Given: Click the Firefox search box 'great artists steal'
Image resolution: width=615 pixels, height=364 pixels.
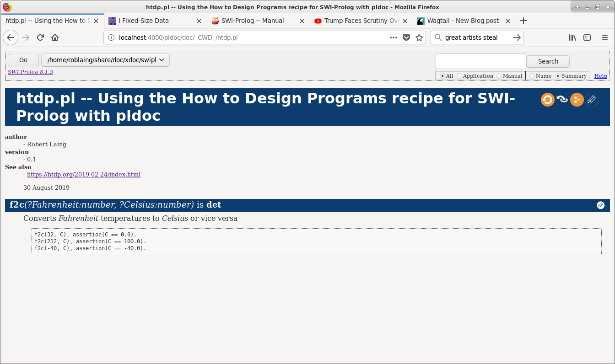Looking at the screenshot, I should (477, 37).
